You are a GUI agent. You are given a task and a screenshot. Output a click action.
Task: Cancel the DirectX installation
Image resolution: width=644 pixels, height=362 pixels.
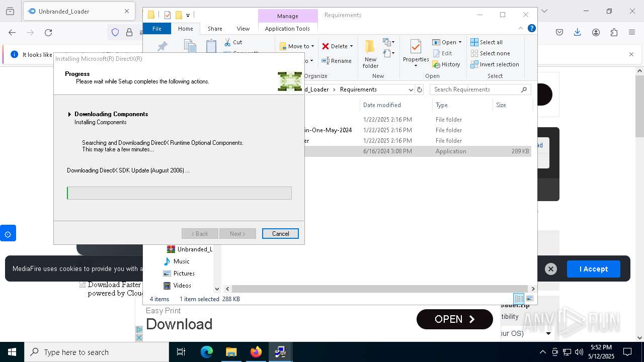[x=280, y=234]
